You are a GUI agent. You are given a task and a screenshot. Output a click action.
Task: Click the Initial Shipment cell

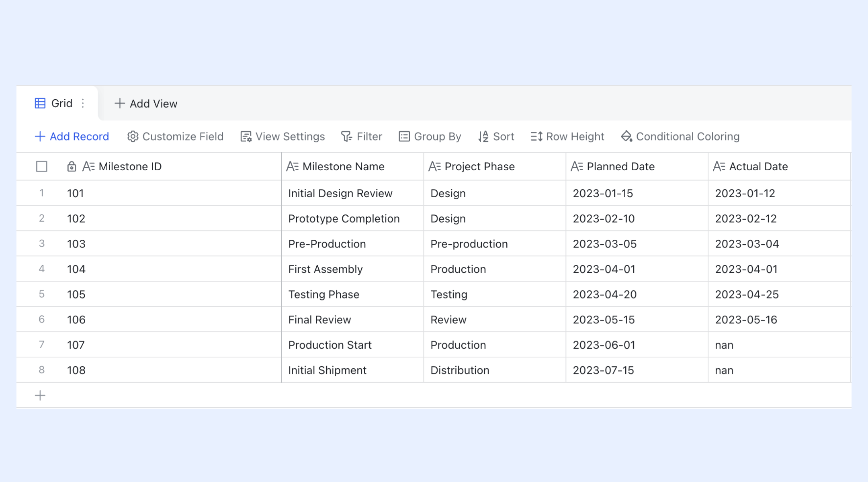tap(353, 370)
